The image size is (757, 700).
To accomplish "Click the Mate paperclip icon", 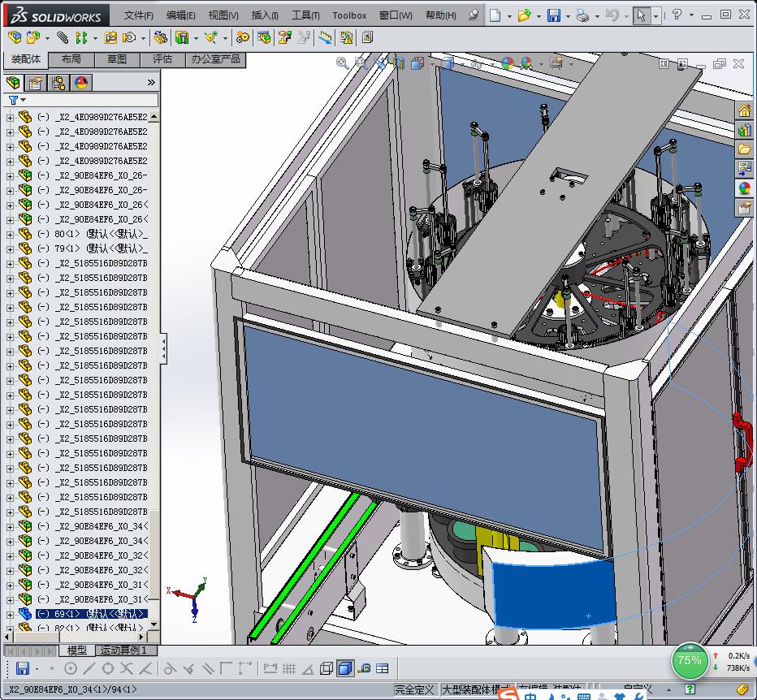I will coord(63,37).
